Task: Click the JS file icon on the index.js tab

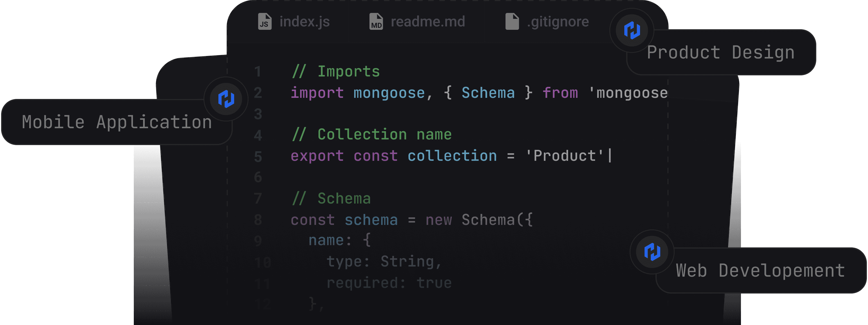Action: pos(265,22)
